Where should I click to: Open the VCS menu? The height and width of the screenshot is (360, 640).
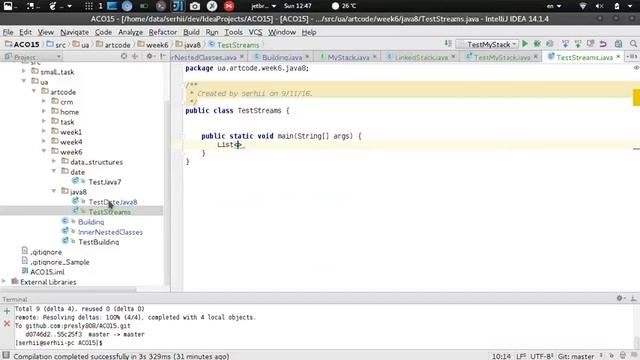coord(255,32)
